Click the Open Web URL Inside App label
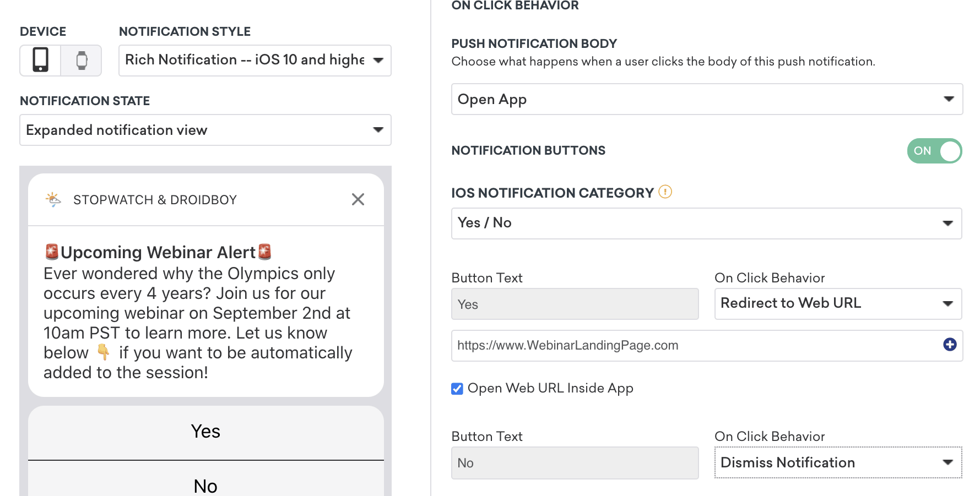The image size is (980, 496). (x=550, y=388)
